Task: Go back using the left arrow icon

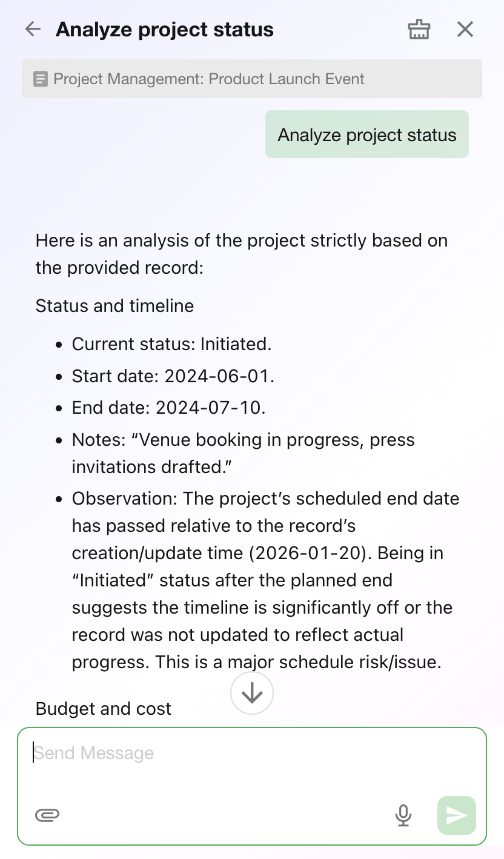Action: 33,29
